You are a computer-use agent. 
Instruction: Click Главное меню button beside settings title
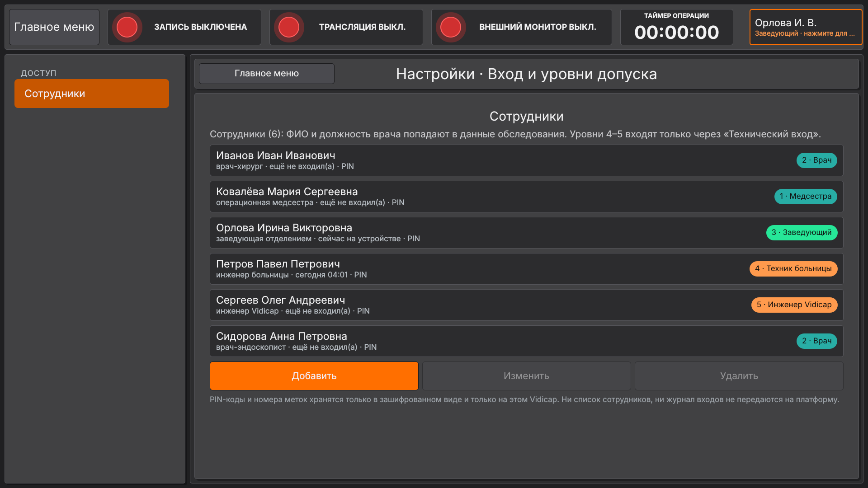[x=267, y=73]
